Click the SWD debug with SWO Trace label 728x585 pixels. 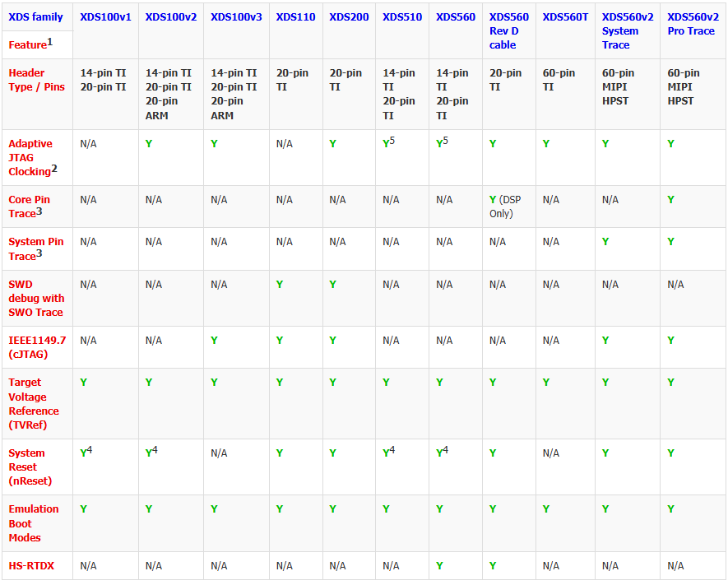click(36, 298)
